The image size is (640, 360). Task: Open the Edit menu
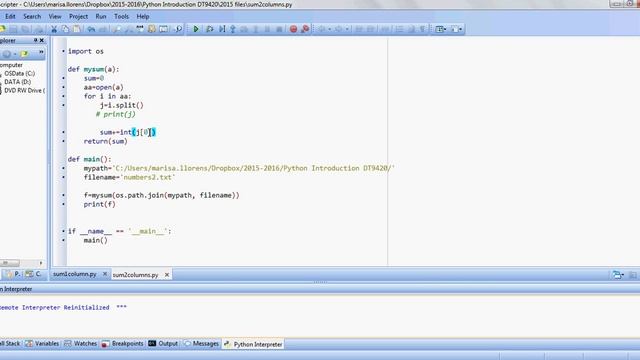pos(10,16)
